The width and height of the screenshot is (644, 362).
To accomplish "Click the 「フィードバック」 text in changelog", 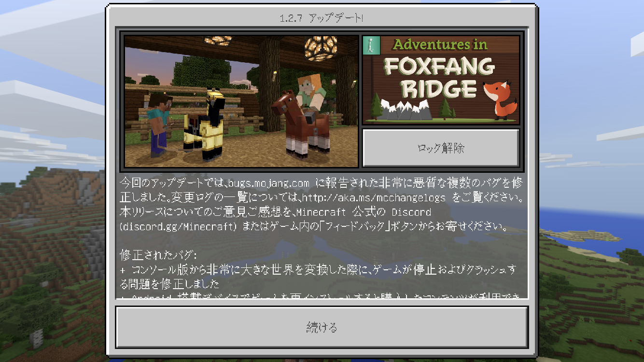I will pyautogui.click(x=354, y=227).
